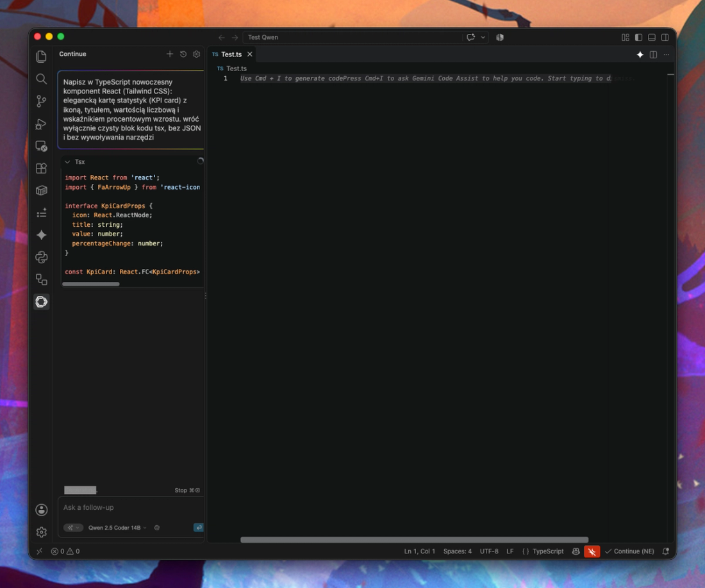Click the Gemini sparkle icon in editor toolbar
705x588 pixels.
[x=640, y=54]
